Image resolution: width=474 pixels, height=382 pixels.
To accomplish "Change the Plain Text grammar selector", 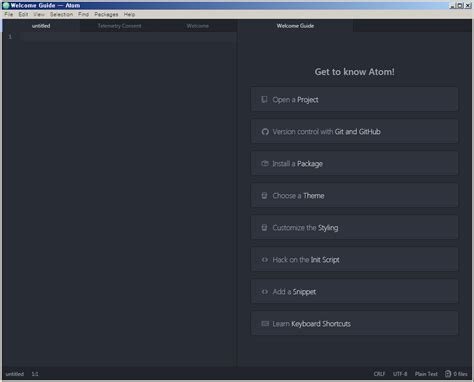I will click(x=426, y=374).
